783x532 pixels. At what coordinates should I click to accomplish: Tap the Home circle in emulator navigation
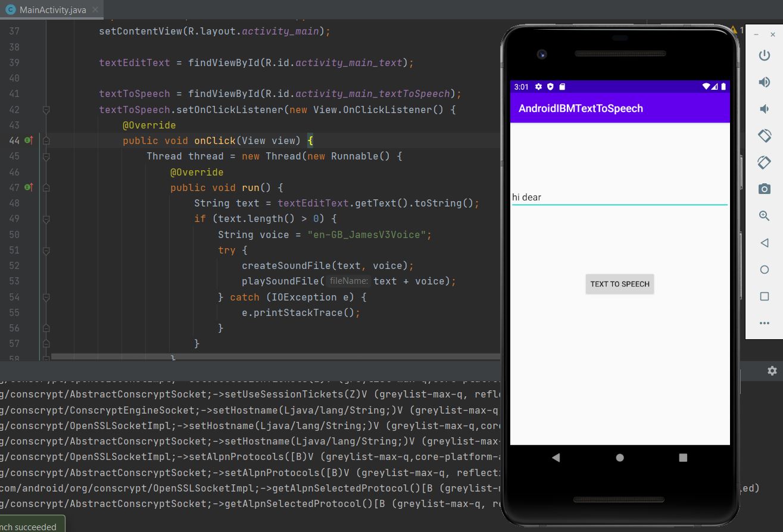click(619, 458)
